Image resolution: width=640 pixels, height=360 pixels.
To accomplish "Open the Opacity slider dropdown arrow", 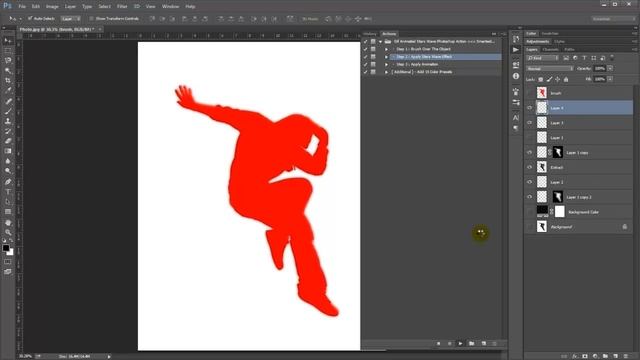I will point(610,69).
